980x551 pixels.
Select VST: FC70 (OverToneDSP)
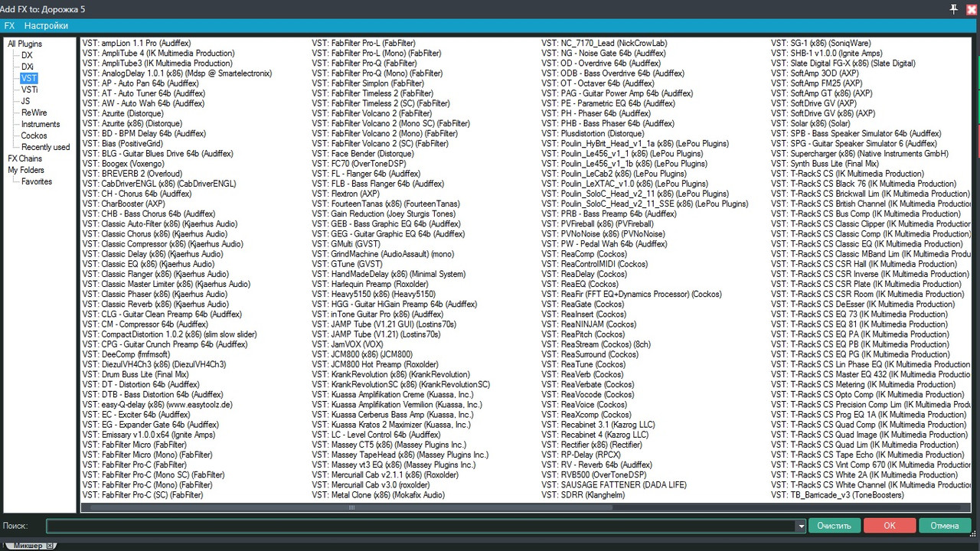[359, 164]
